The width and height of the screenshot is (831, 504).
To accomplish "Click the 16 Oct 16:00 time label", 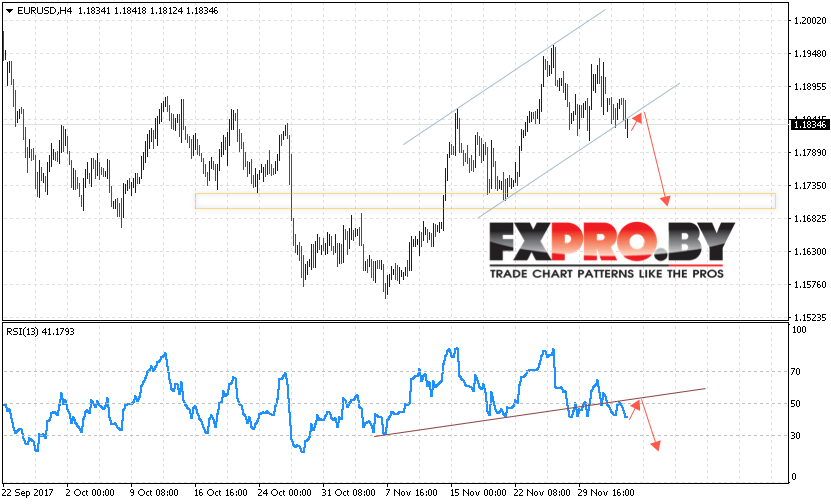I will pyautogui.click(x=221, y=493).
